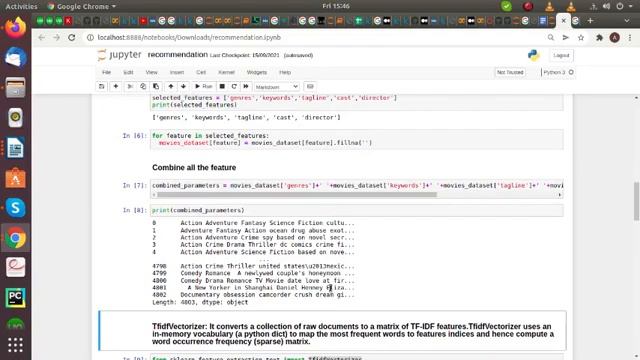Open the Google Chrome app menu in top bar
640x360 pixels.
(82, 6)
